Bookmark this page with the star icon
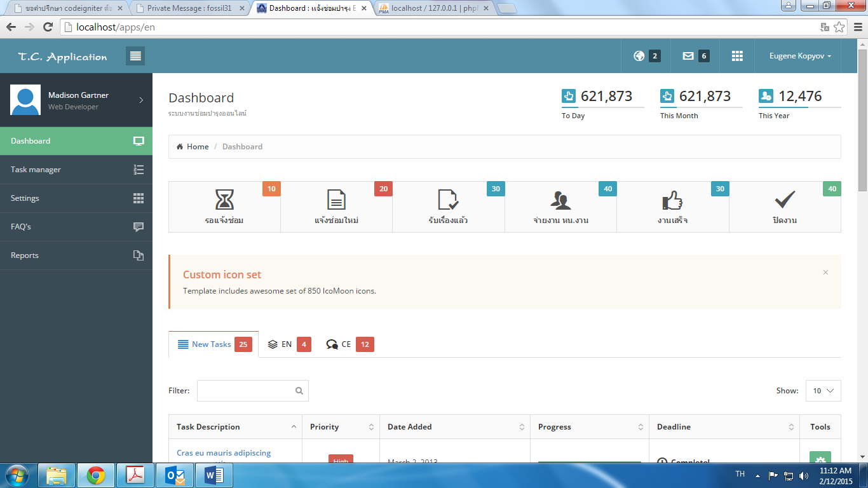This screenshot has height=488, width=868. pyautogui.click(x=839, y=27)
